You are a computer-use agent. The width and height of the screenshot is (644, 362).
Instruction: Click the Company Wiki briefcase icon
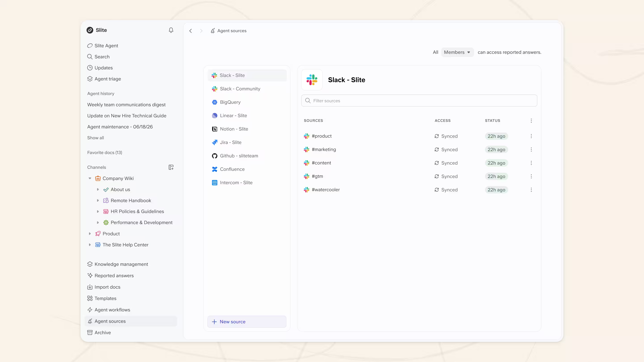(98, 178)
